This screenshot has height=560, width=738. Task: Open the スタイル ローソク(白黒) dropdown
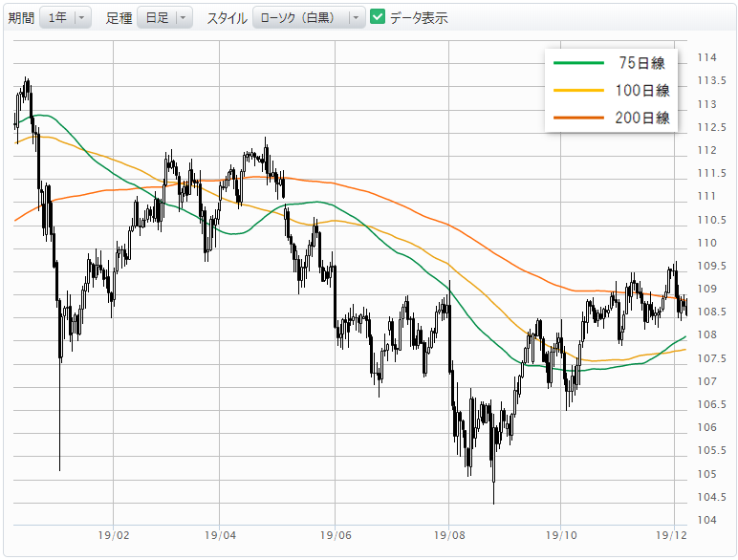coord(309,18)
